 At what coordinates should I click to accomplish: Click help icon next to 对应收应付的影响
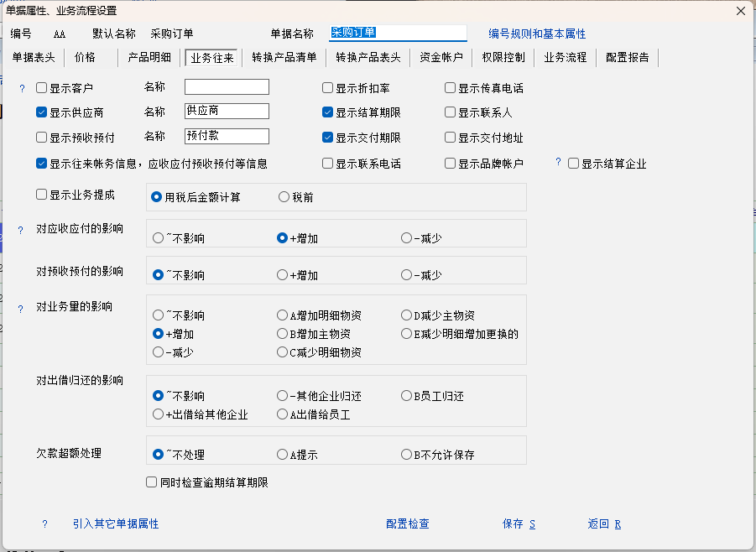click(x=22, y=230)
